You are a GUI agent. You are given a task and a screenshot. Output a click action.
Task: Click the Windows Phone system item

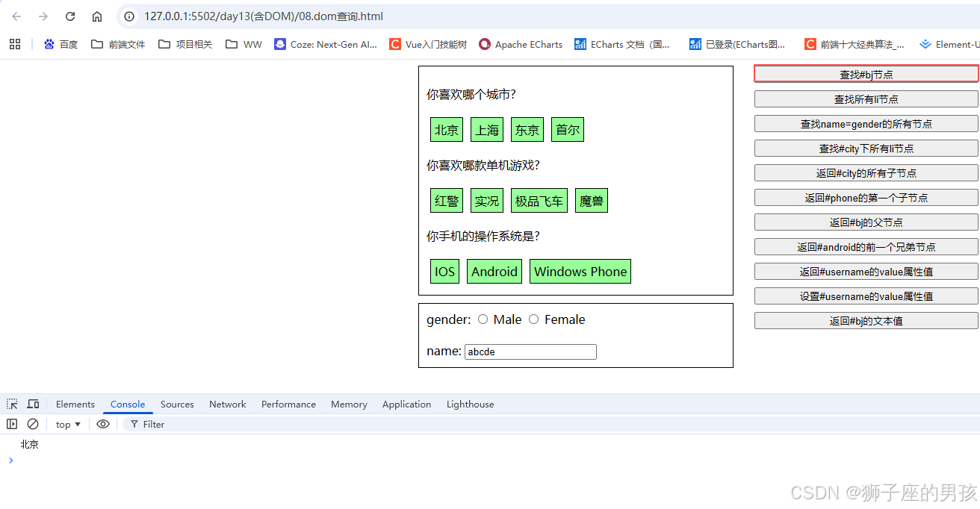pos(580,271)
